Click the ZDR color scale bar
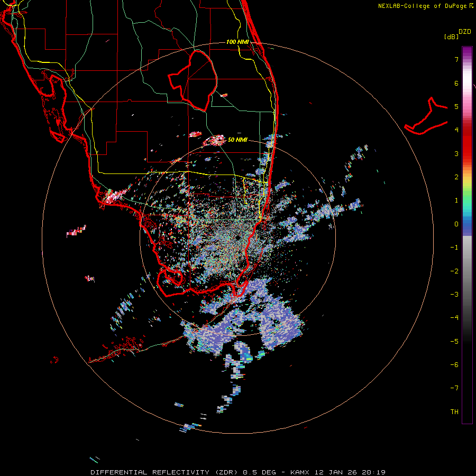476x476 pixels. 467,235
